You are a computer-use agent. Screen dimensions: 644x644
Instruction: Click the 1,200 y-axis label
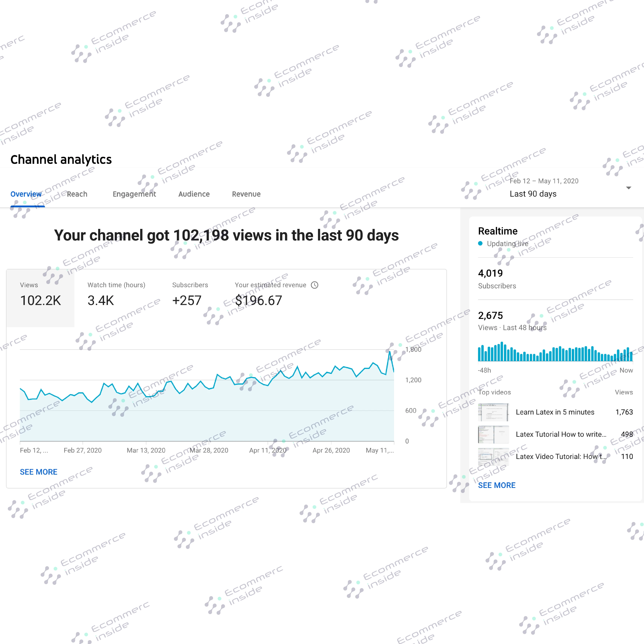(x=413, y=380)
